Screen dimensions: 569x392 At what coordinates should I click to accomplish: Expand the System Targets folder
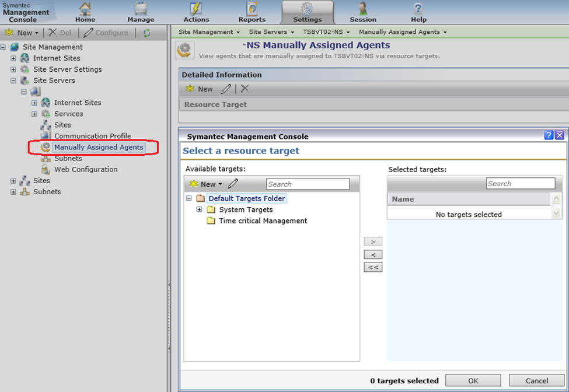point(200,209)
